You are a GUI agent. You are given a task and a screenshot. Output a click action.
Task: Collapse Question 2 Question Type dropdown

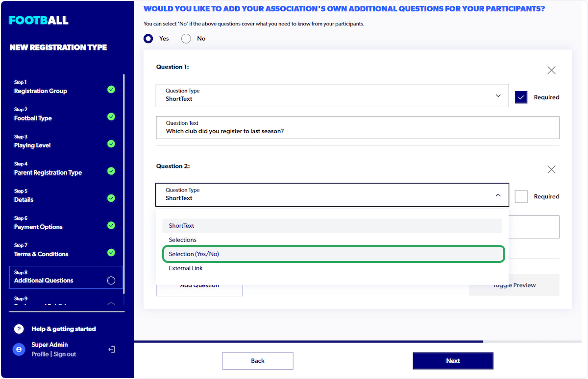click(x=332, y=195)
